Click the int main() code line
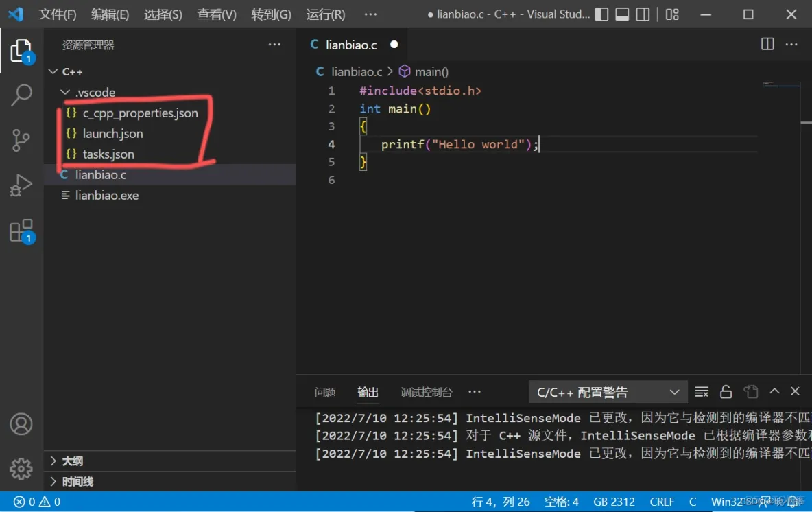Screen dimensions: 812x512 coord(395,109)
